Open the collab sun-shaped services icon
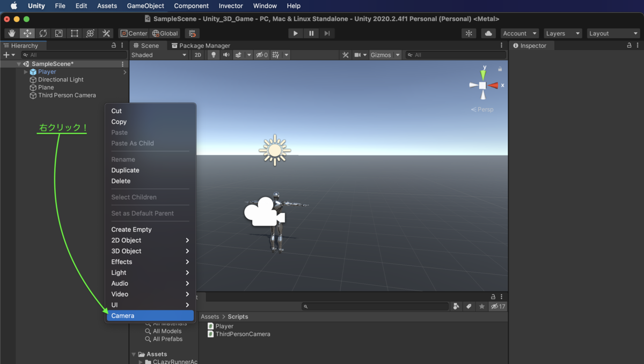The image size is (644, 364). pyautogui.click(x=469, y=33)
